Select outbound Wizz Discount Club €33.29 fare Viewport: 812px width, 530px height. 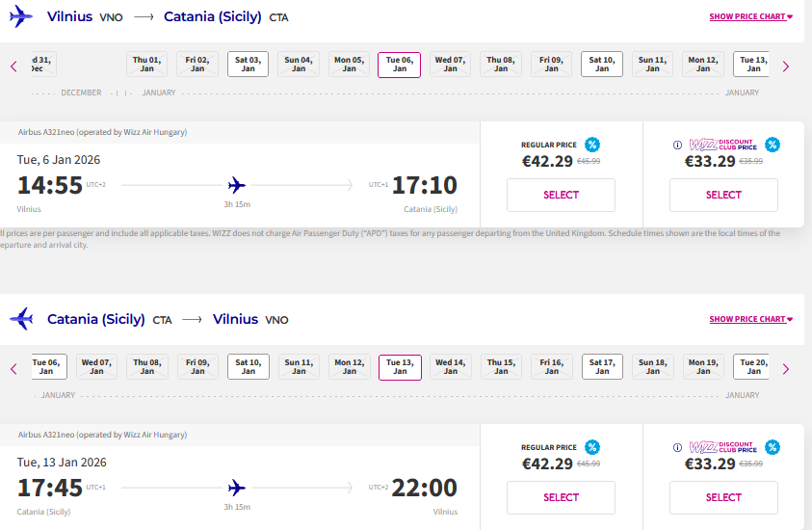click(723, 195)
